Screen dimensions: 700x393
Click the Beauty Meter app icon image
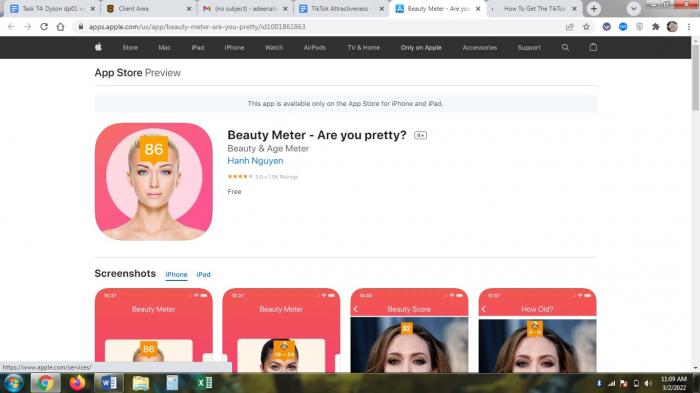tap(154, 182)
